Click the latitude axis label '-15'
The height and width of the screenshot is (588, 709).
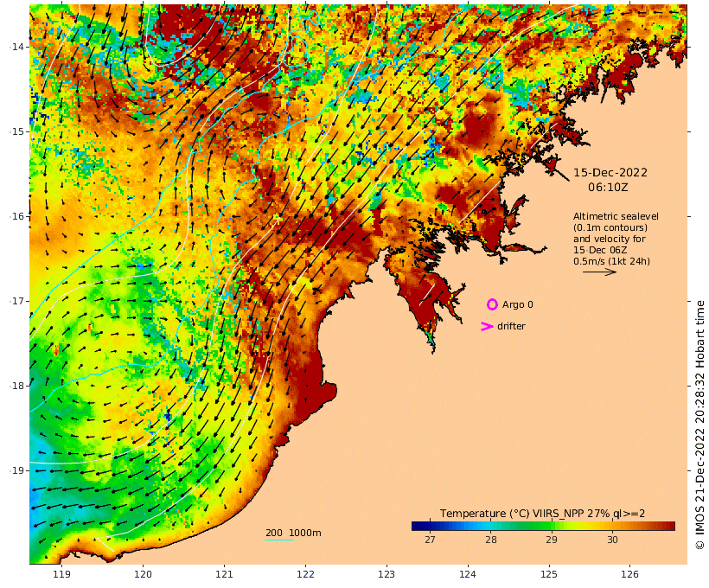16,131
